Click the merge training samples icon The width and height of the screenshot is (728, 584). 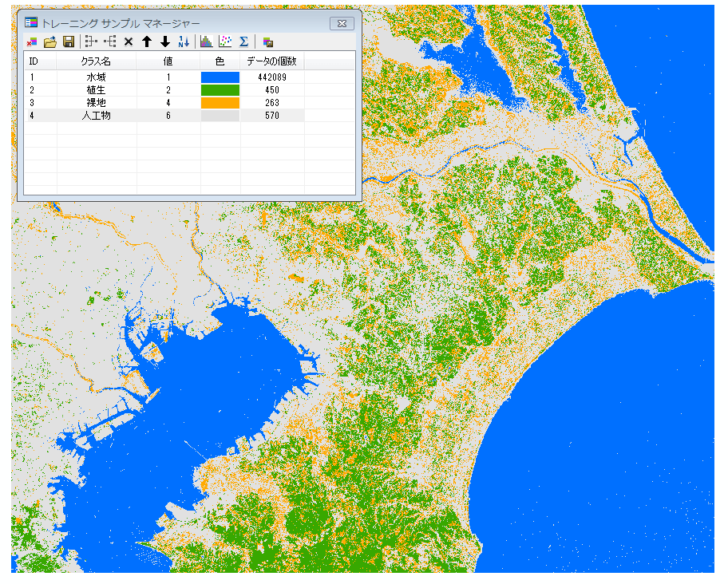pos(90,41)
